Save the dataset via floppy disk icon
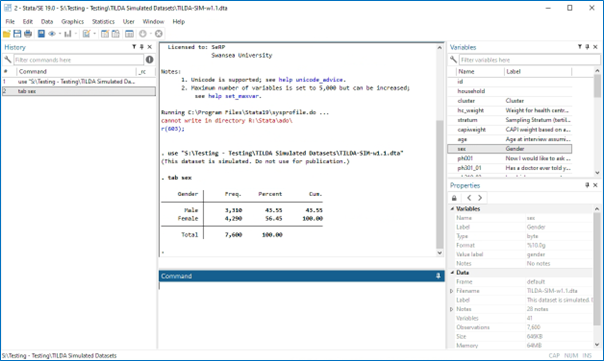Image resolution: width=604 pixels, height=361 pixels. coord(17,34)
